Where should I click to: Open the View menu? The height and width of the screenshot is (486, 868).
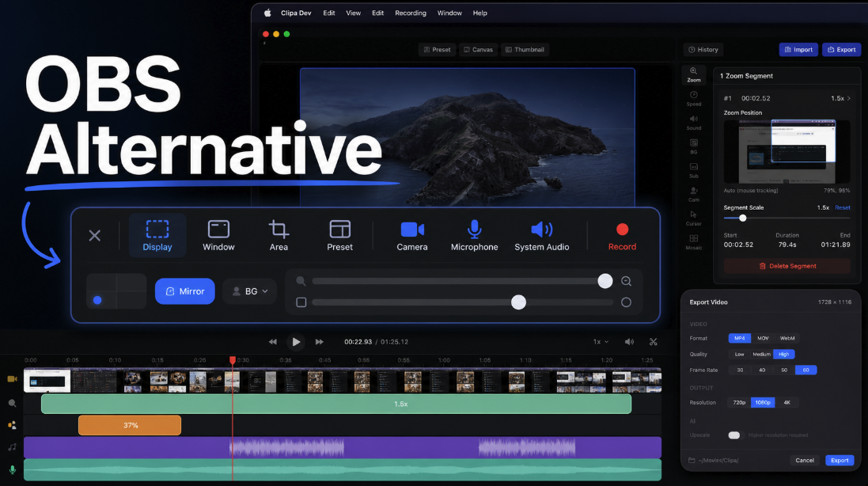click(x=353, y=13)
